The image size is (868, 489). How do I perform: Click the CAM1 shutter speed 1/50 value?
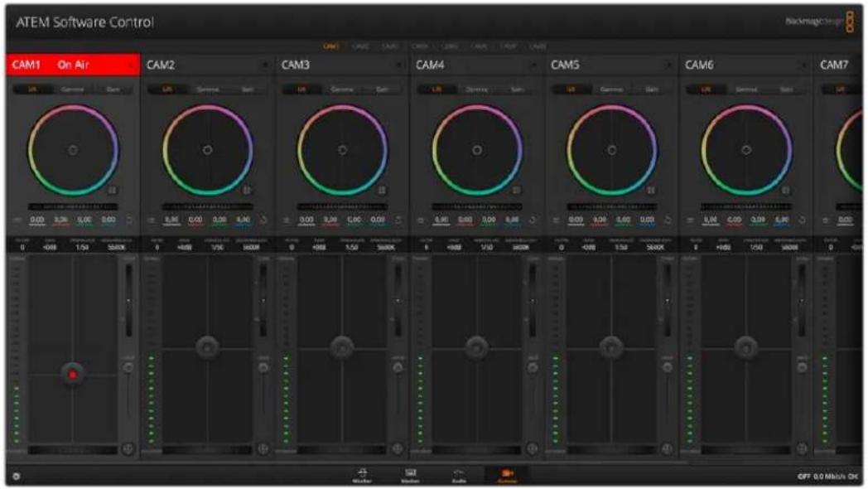click(82, 248)
